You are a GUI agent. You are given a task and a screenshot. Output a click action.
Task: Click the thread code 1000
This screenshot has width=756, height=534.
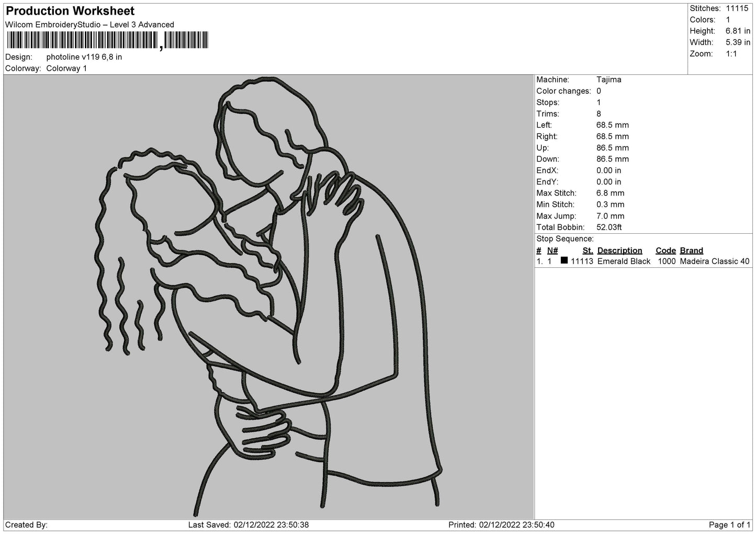tap(667, 262)
